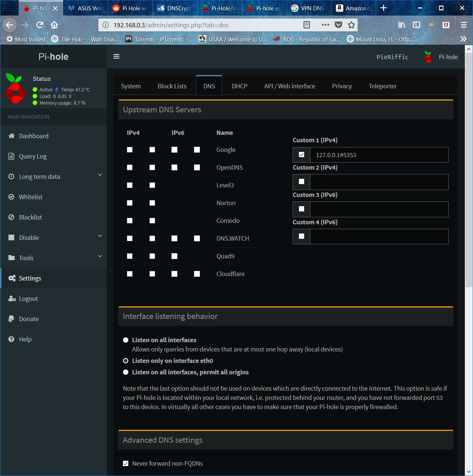This screenshot has width=473, height=476.
Task: Switch to VPN DNS browser tab
Action: point(309,8)
